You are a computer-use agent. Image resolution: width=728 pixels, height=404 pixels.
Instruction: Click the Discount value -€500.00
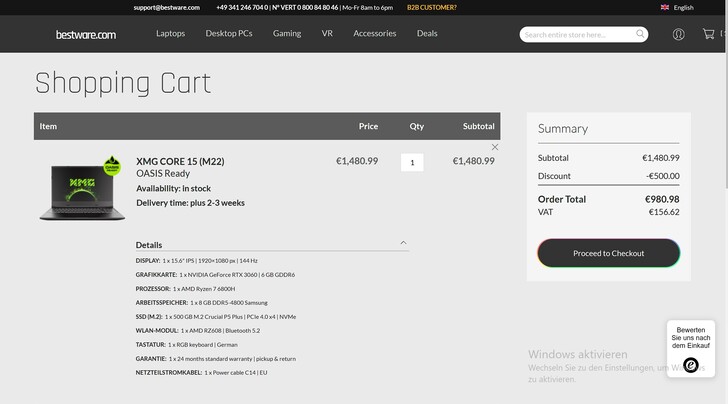click(663, 176)
